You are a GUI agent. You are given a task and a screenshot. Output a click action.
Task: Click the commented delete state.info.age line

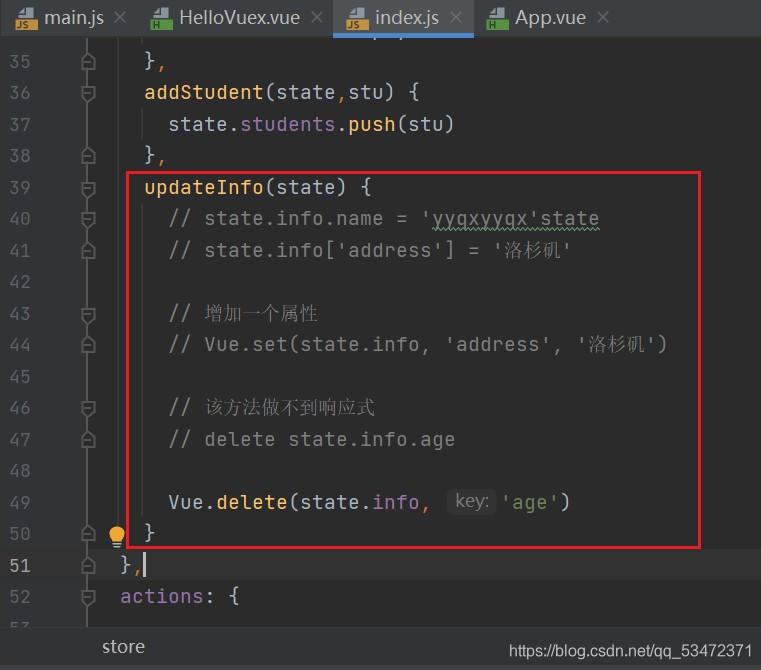click(312, 440)
